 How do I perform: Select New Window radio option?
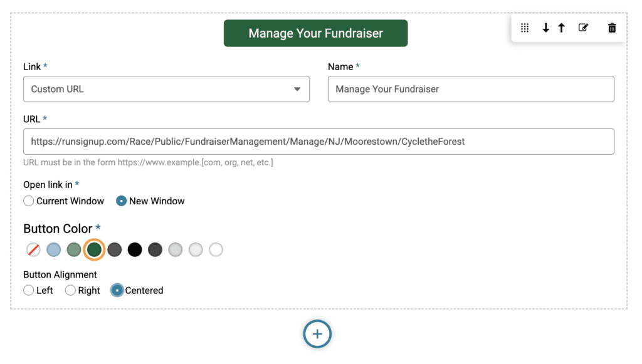point(121,201)
